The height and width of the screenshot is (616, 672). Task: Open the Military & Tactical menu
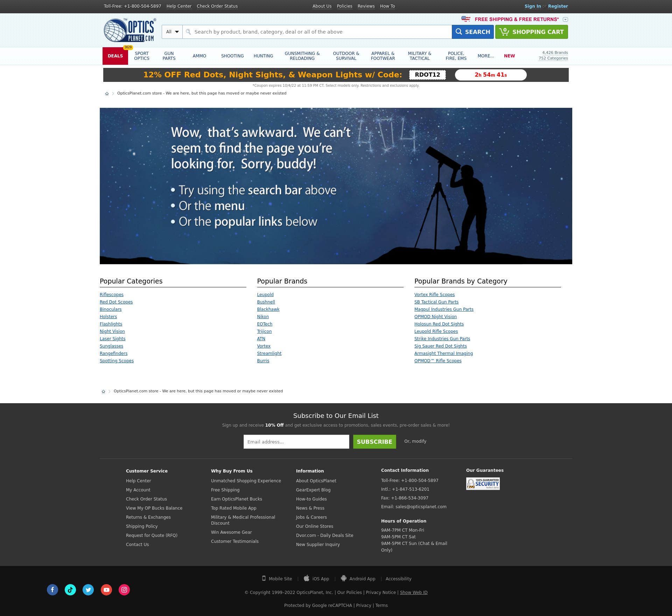point(420,56)
